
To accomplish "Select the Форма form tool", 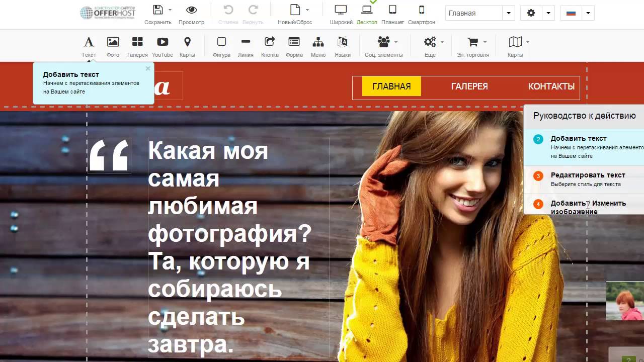I will [294, 47].
